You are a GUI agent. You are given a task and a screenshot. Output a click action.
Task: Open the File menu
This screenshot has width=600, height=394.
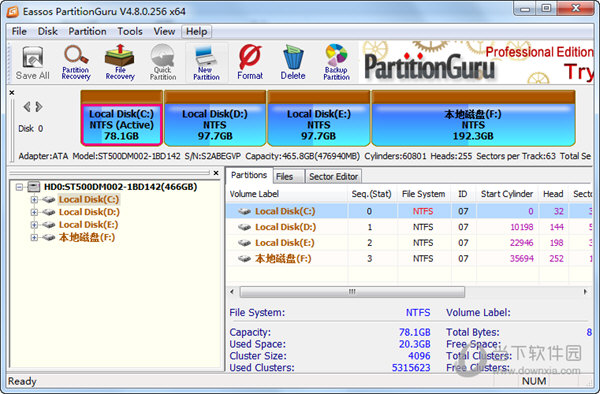tap(19, 31)
